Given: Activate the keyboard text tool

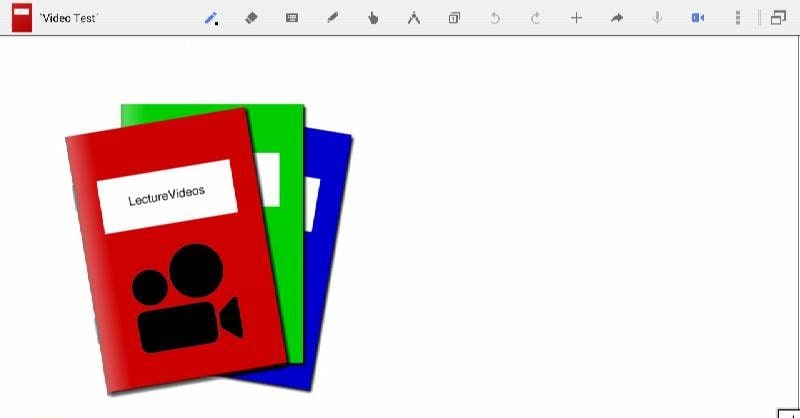Looking at the screenshot, I should point(292,18).
